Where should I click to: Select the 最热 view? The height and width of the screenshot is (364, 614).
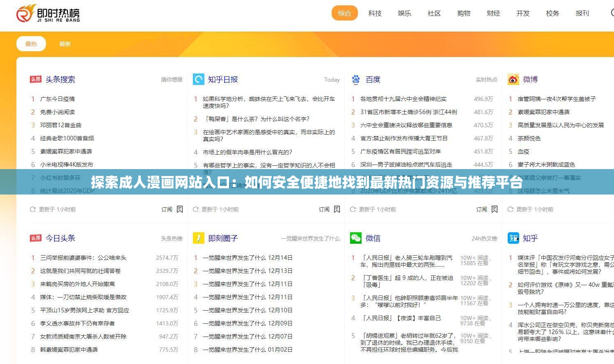(x=31, y=43)
